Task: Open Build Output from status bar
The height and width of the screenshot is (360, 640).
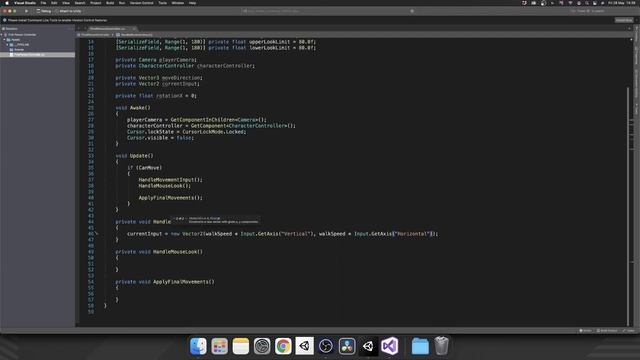Action: click(x=607, y=331)
